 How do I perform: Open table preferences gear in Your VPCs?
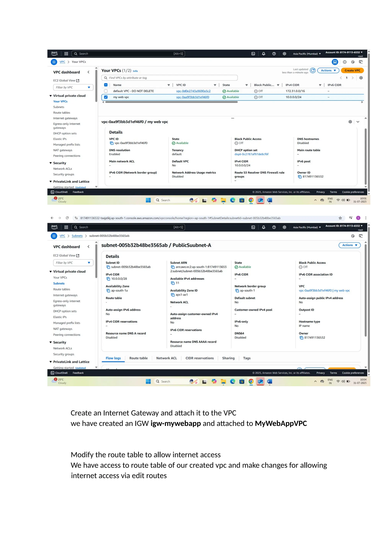(x=361, y=78)
